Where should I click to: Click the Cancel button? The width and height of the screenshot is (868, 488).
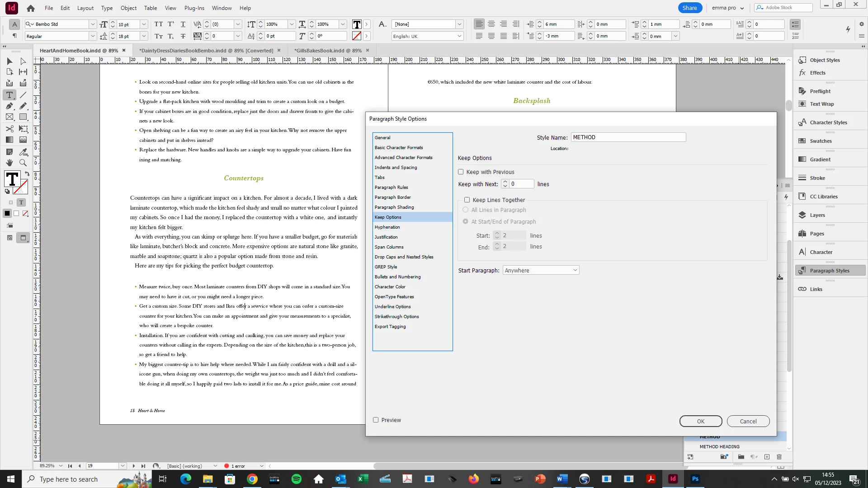[748, 422]
